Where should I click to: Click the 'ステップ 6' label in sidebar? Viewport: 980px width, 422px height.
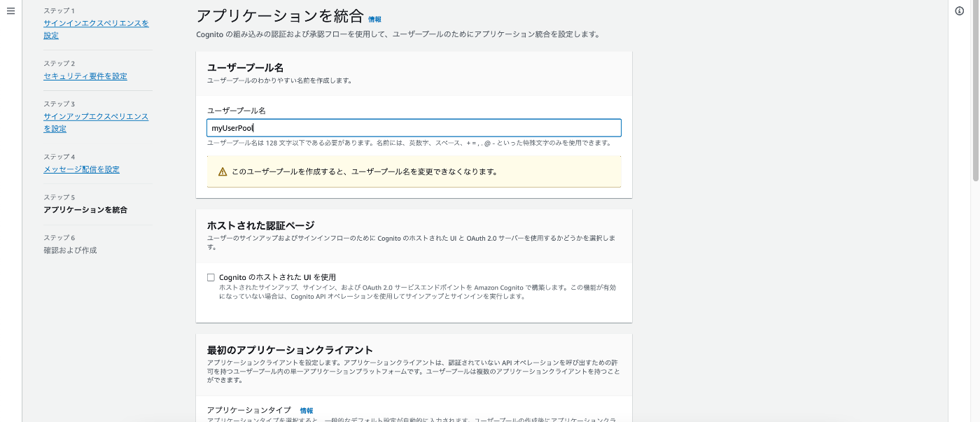(x=59, y=238)
